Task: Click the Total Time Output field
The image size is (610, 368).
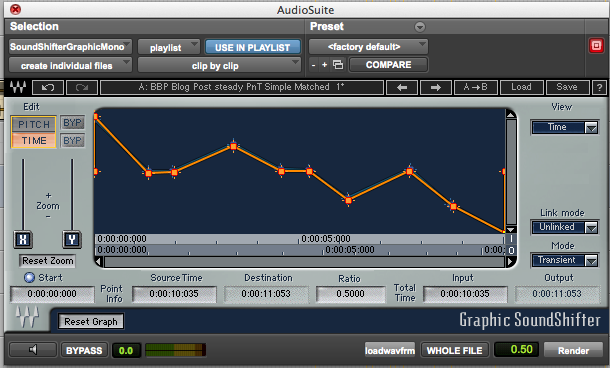Action: click(x=557, y=294)
